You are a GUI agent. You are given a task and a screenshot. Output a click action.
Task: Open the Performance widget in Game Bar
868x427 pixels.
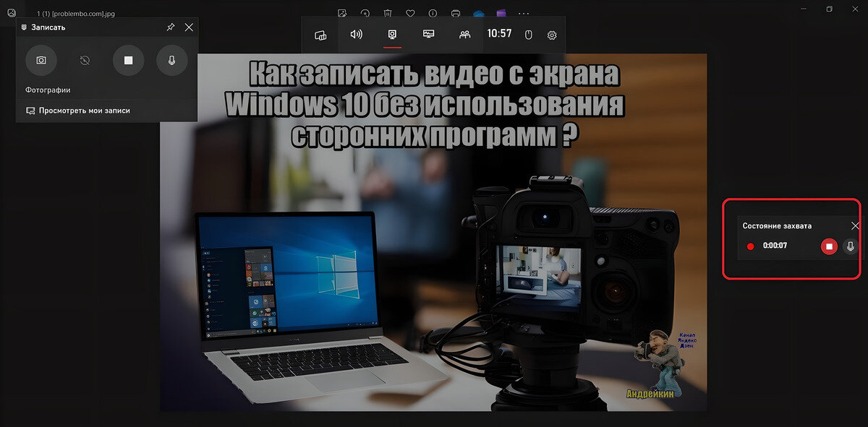click(x=429, y=34)
